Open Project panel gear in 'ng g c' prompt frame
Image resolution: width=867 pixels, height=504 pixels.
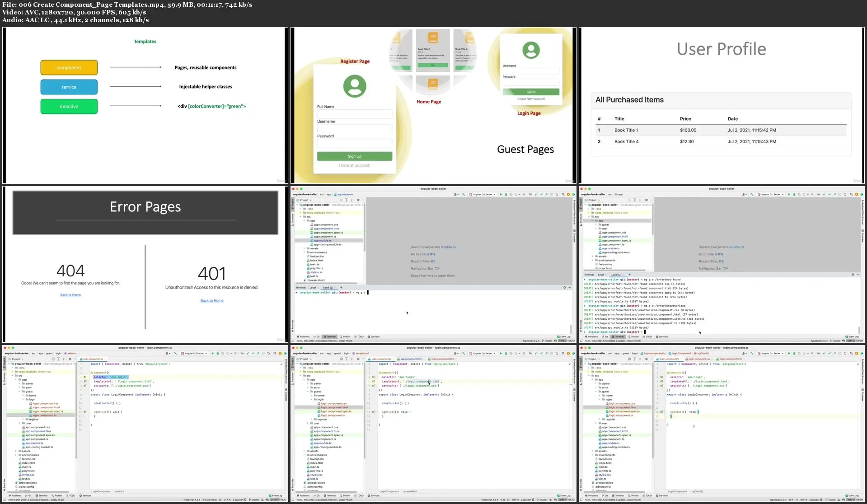coord(358,200)
